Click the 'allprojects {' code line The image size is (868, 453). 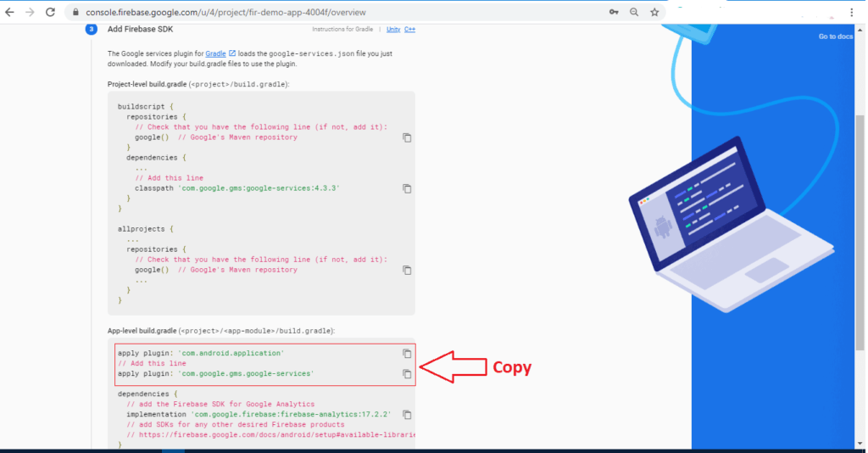[145, 229]
